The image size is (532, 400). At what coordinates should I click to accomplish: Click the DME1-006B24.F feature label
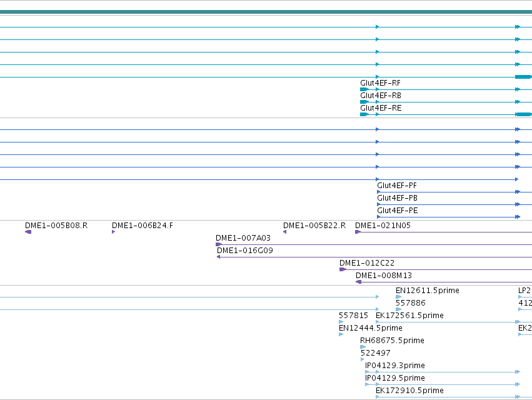coord(143,226)
